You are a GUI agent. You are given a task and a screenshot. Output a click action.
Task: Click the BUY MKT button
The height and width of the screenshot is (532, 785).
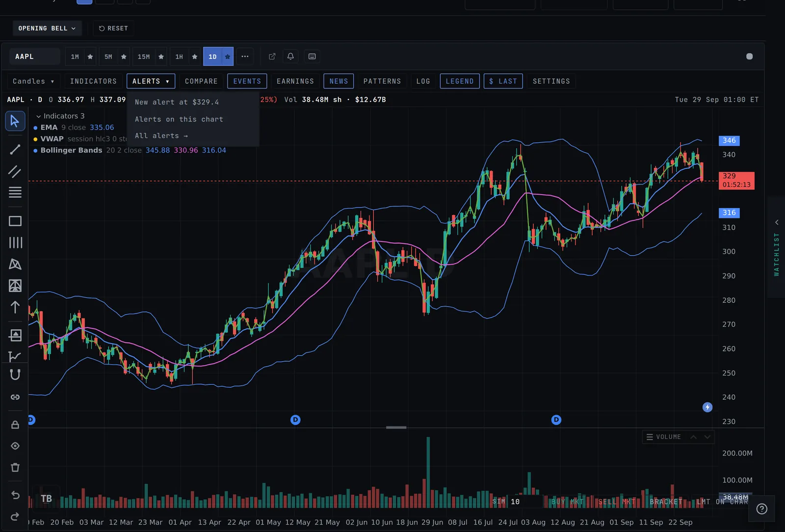pos(568,502)
